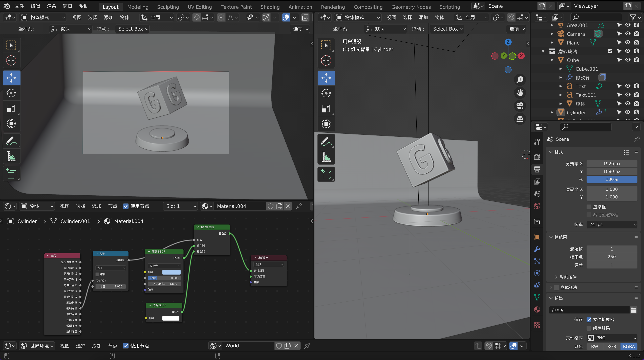
Task: Enable the Cache Result checkbox
Action: tap(589, 328)
